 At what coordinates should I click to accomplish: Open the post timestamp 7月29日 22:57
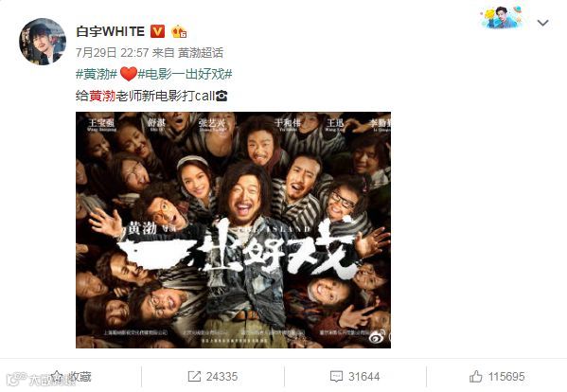pos(112,53)
